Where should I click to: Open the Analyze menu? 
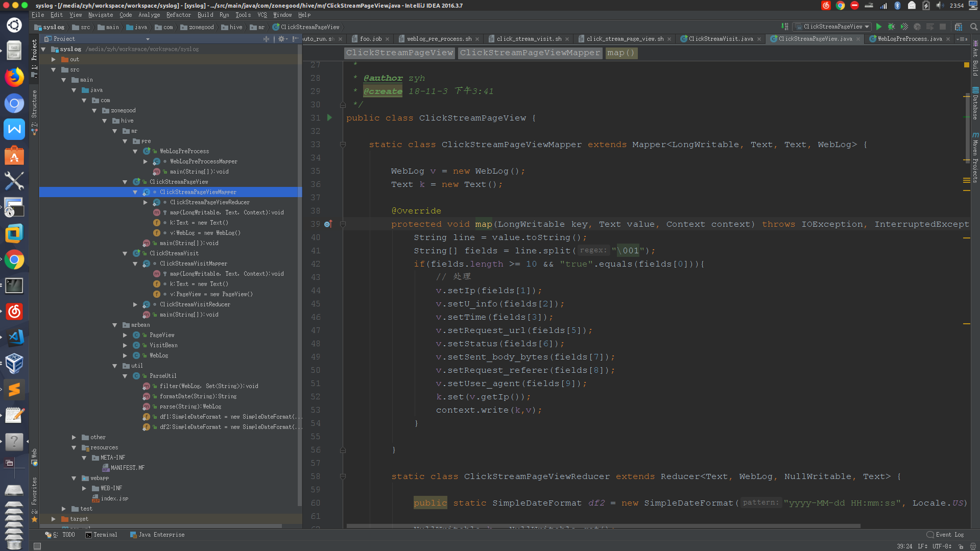pos(149,15)
